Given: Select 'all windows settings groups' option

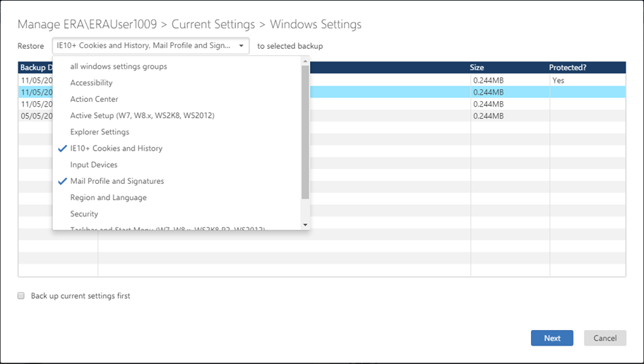Looking at the screenshot, I should (x=119, y=66).
